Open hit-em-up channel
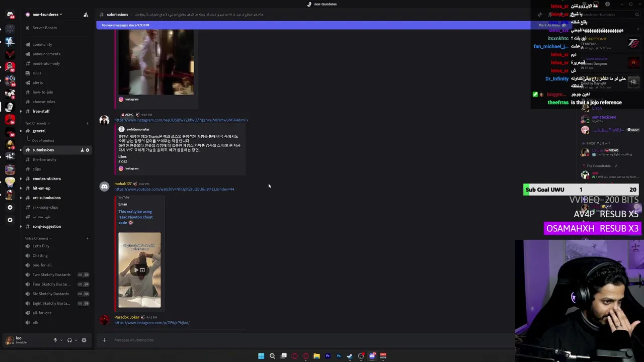Image resolution: width=644 pixels, height=362 pixels. point(41,188)
